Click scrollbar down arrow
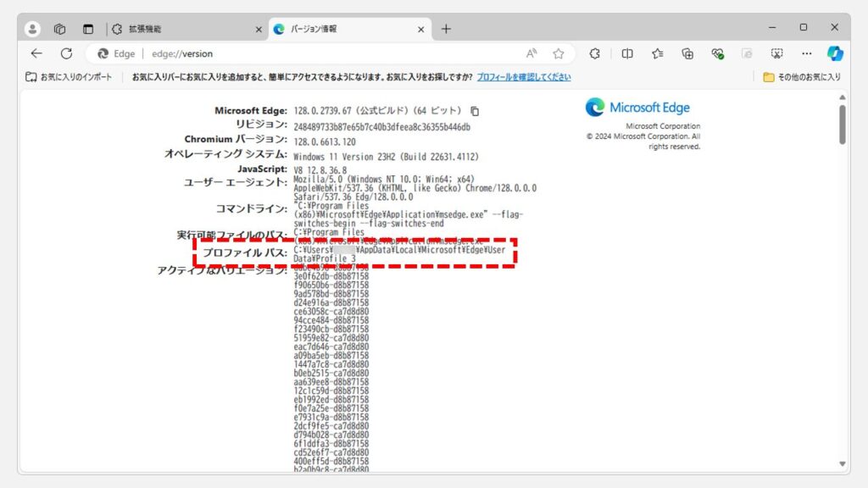868x488 pixels. (x=842, y=463)
